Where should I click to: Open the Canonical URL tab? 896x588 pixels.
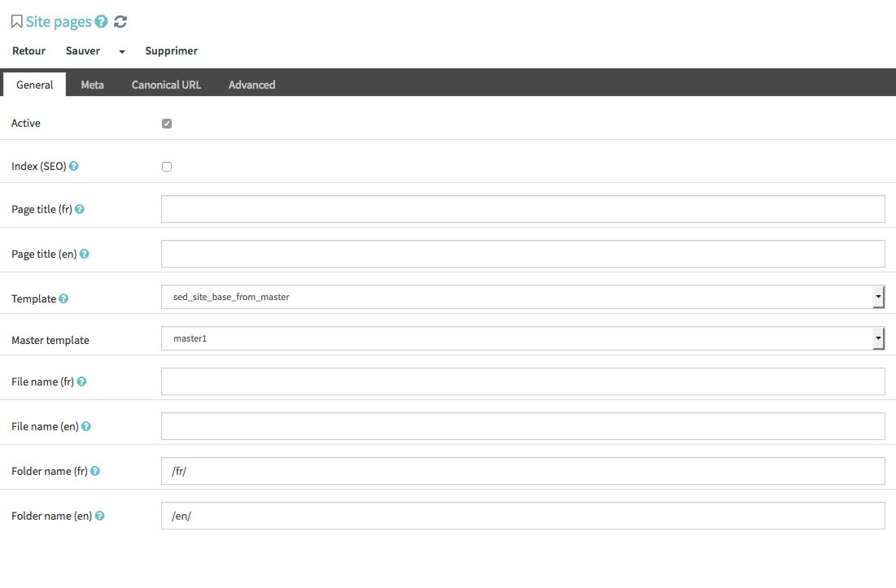click(166, 85)
